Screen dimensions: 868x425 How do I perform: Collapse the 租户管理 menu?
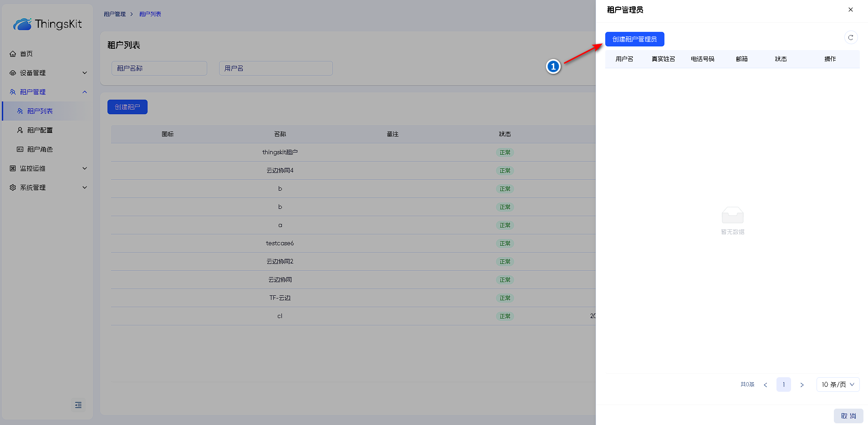point(84,92)
